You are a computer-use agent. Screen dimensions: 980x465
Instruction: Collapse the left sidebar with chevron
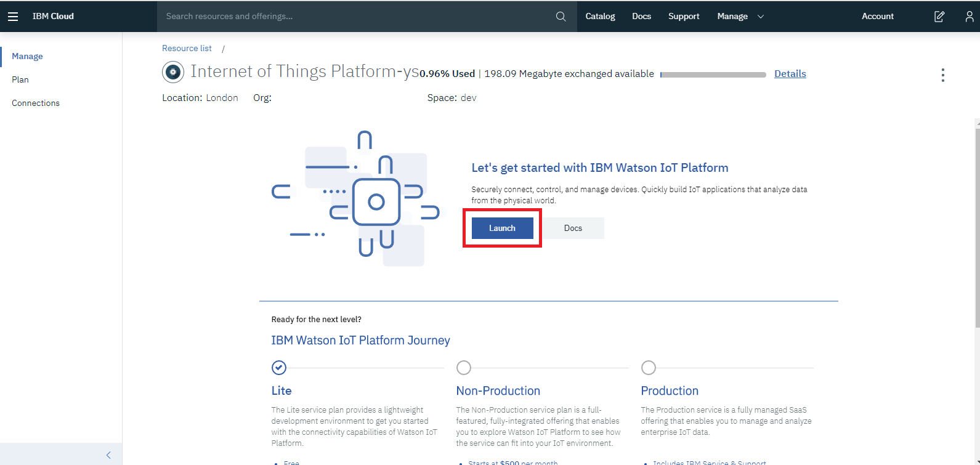(x=108, y=455)
